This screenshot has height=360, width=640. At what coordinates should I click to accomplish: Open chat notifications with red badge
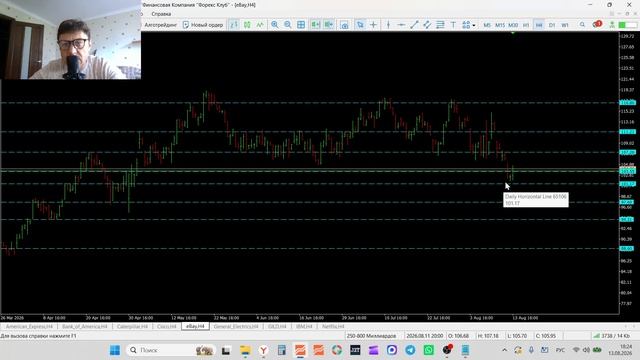pos(597,24)
